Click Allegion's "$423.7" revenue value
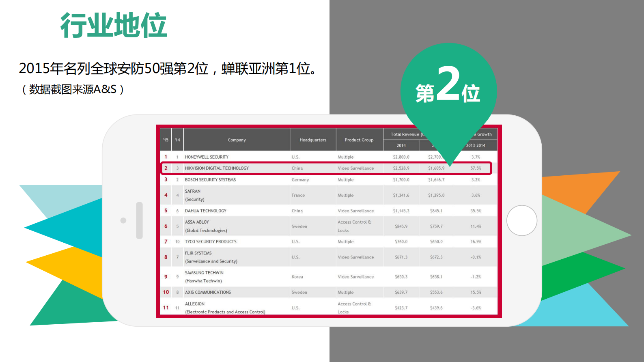 [x=401, y=308]
